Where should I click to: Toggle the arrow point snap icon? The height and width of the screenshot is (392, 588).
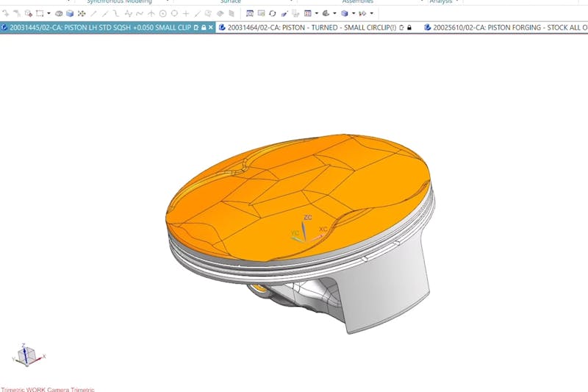pos(151,13)
